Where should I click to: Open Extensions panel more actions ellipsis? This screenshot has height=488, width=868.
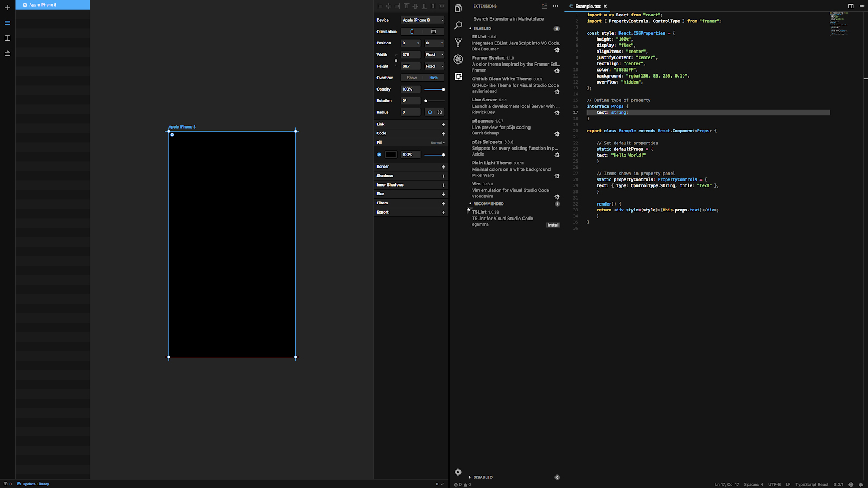pos(556,6)
